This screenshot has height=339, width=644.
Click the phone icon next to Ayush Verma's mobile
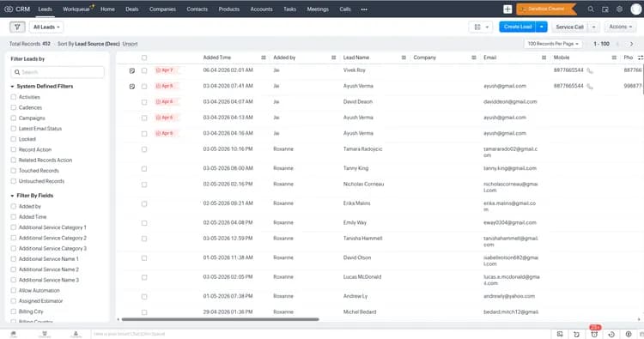590,87
